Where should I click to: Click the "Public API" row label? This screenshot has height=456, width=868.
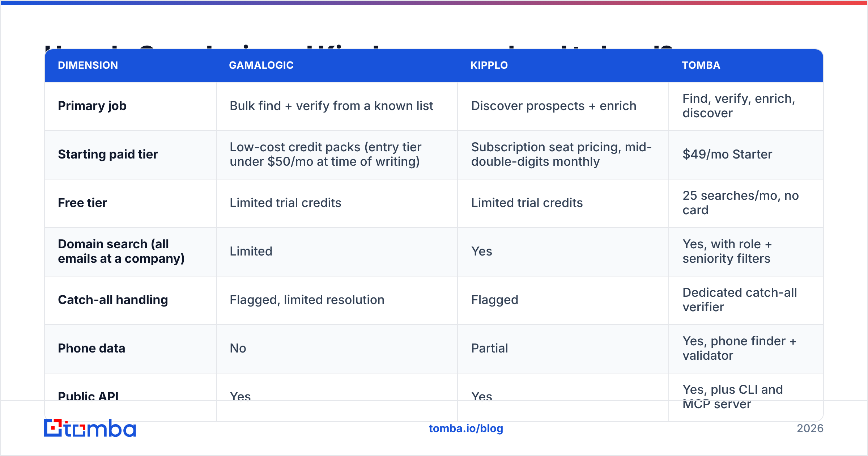pos(88,397)
